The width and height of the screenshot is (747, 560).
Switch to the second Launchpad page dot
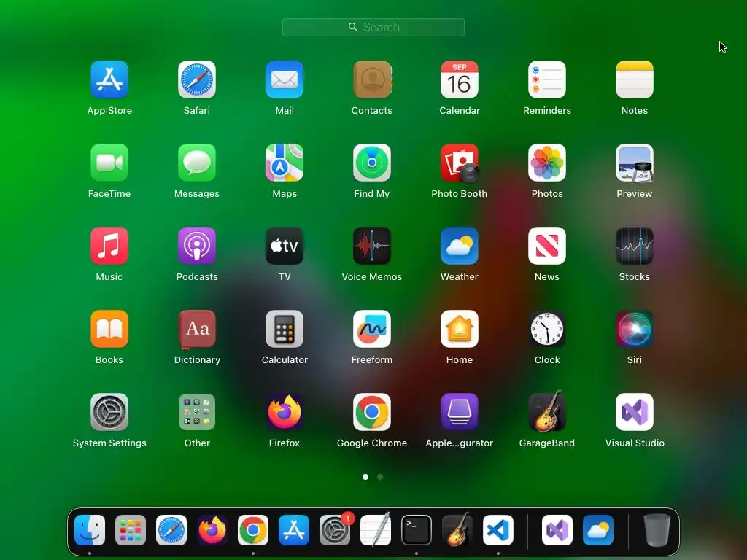pos(380,477)
